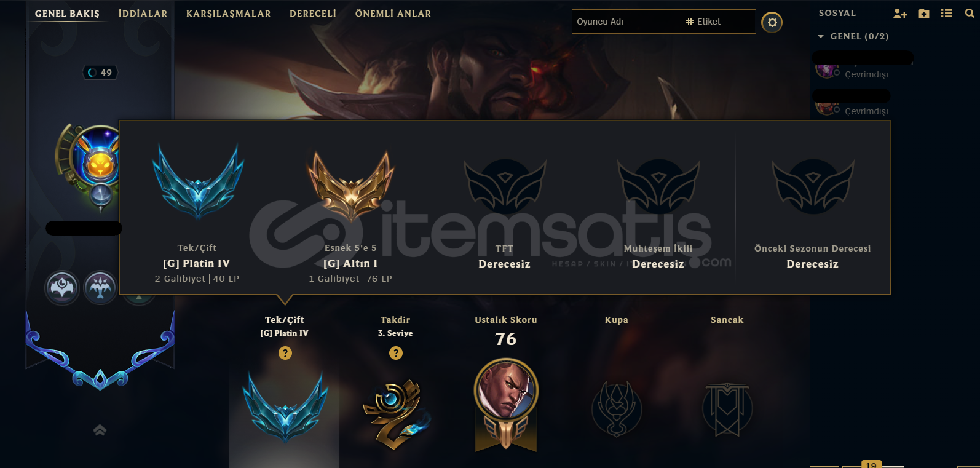The height and width of the screenshot is (468, 980).
Task: Select the Ustalık Skoru champion portrait
Action: pos(506,390)
